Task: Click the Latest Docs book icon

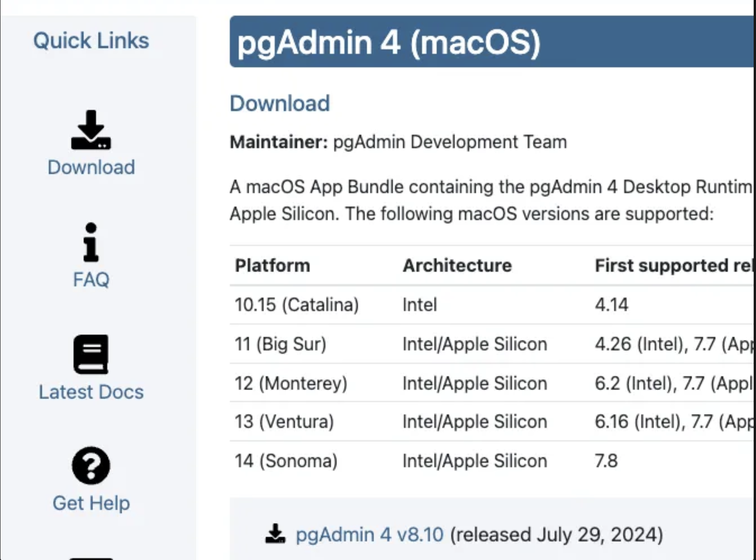Action: pos(91,354)
